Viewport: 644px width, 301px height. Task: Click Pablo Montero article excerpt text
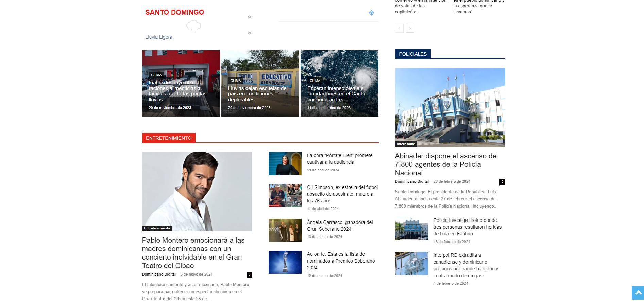pos(196,291)
